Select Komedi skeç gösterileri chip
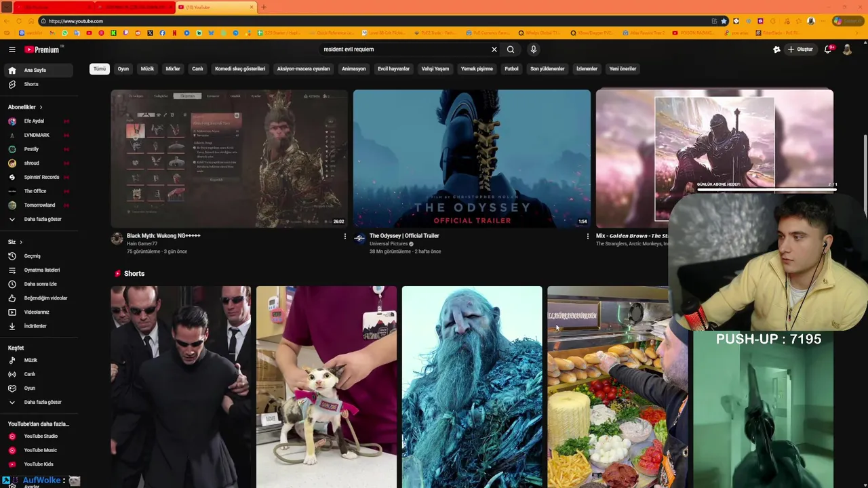The height and width of the screenshot is (488, 868). (x=240, y=68)
